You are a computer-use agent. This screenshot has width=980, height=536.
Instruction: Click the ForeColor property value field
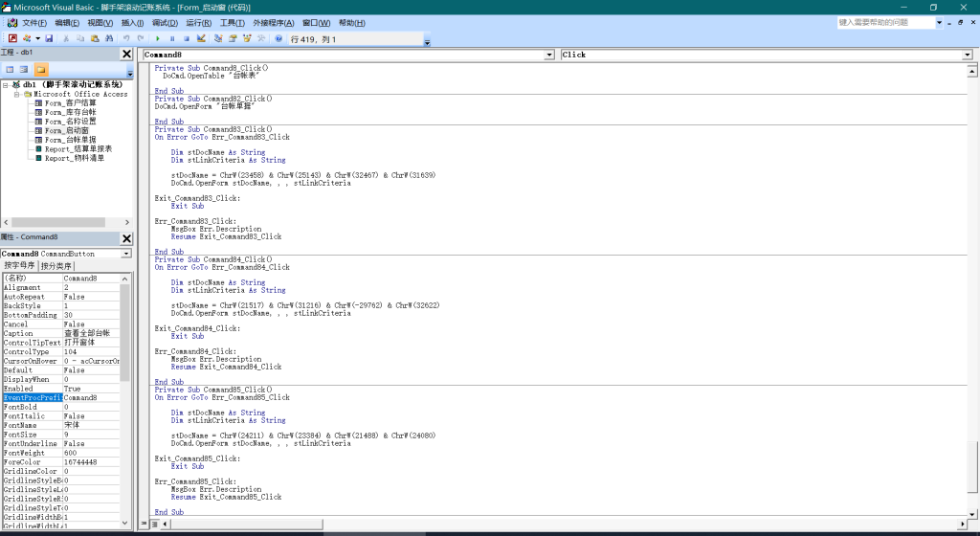click(x=90, y=461)
